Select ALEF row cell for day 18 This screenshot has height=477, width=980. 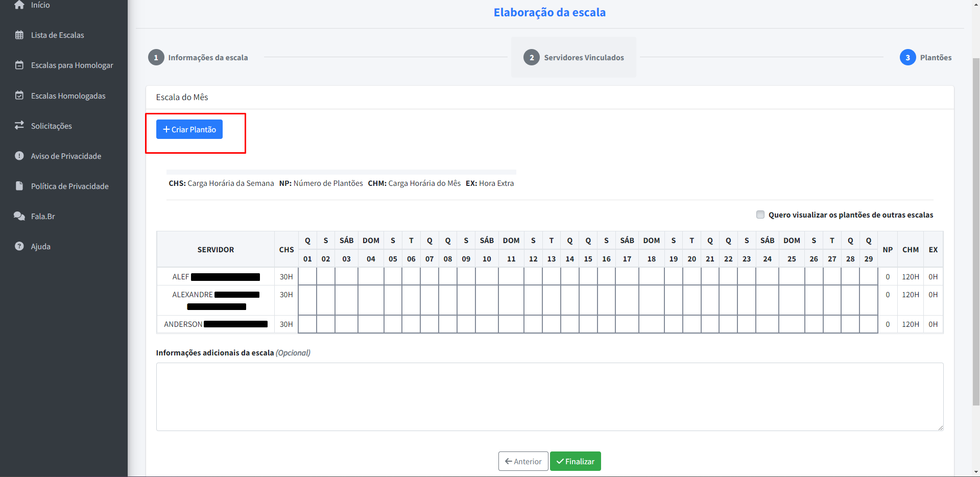652,277
